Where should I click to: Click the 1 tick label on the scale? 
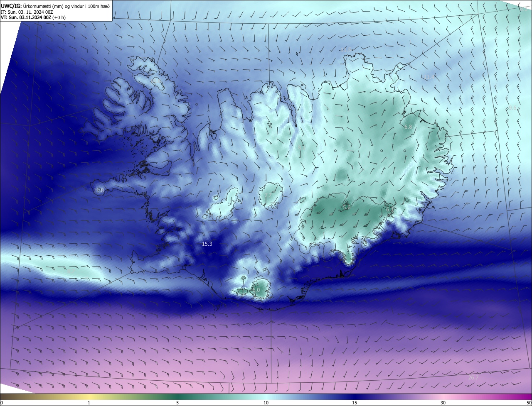[x=89, y=403]
